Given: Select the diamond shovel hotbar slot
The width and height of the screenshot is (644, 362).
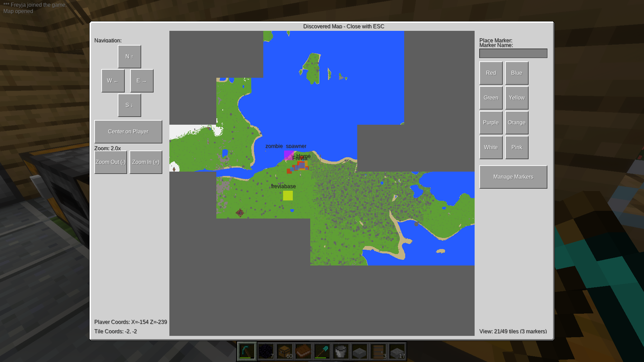Looking at the screenshot, I should point(322,351).
